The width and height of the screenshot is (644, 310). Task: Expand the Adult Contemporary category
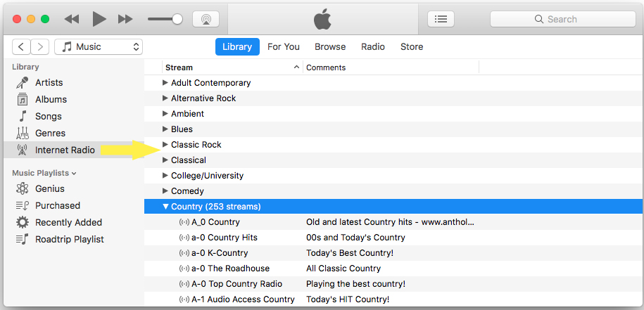point(165,82)
